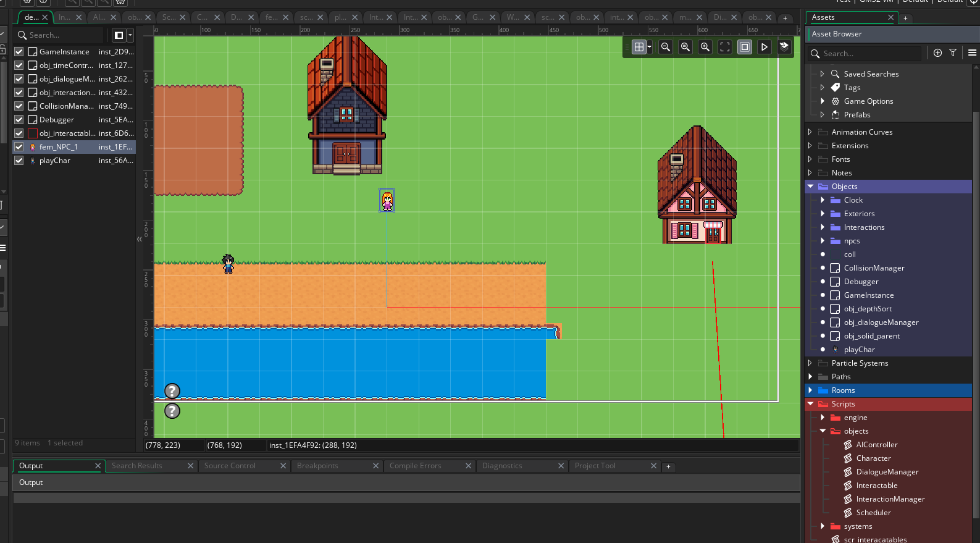Click the zoom out magnifier
Viewport: 980px width, 543px height.
coord(666,47)
